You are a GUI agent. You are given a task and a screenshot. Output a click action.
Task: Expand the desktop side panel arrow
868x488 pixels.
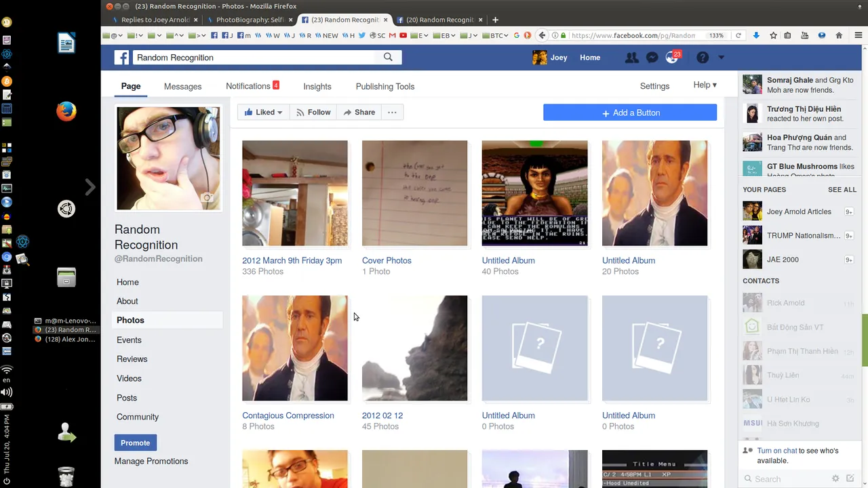coord(90,187)
